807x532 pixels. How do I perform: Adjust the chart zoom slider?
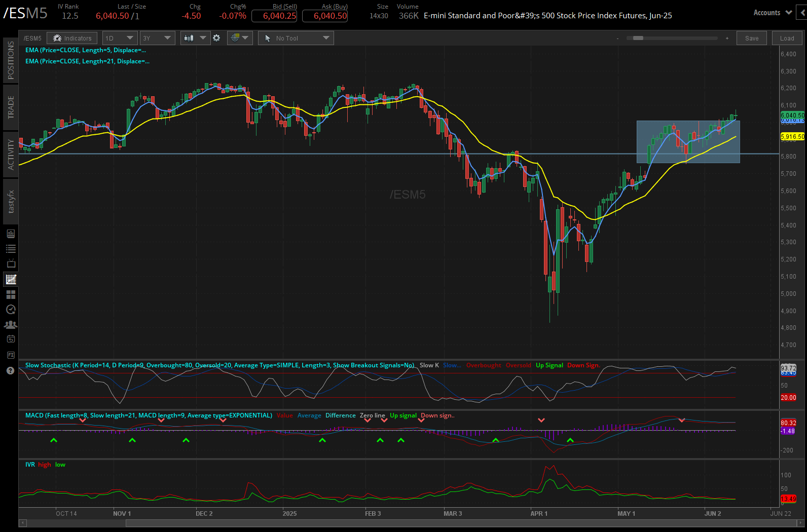[638, 38]
